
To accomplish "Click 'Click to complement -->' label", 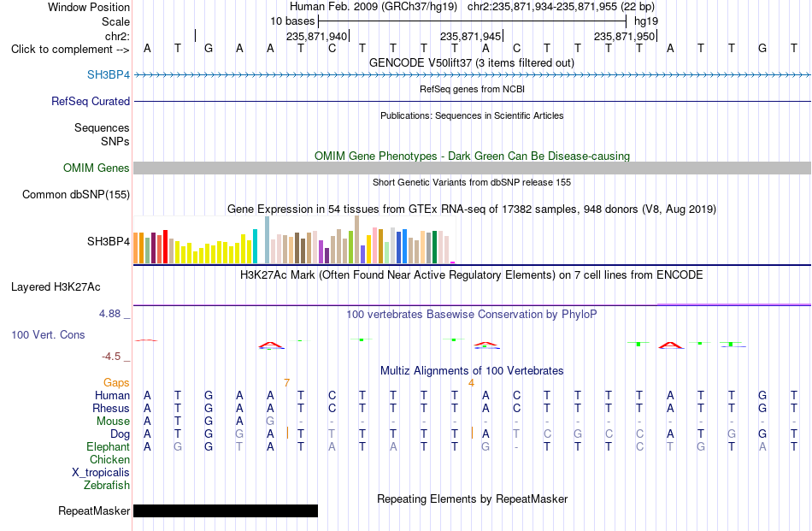I will pyautogui.click(x=70, y=50).
